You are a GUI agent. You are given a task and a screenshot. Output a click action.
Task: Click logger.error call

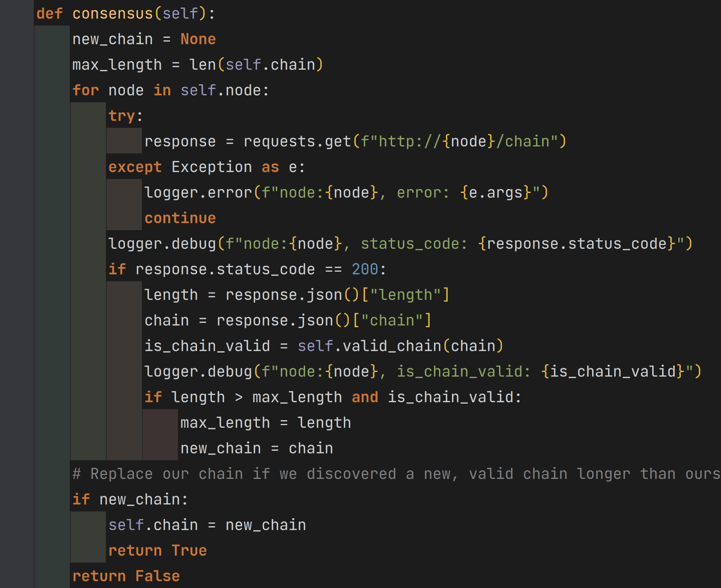pos(198,192)
